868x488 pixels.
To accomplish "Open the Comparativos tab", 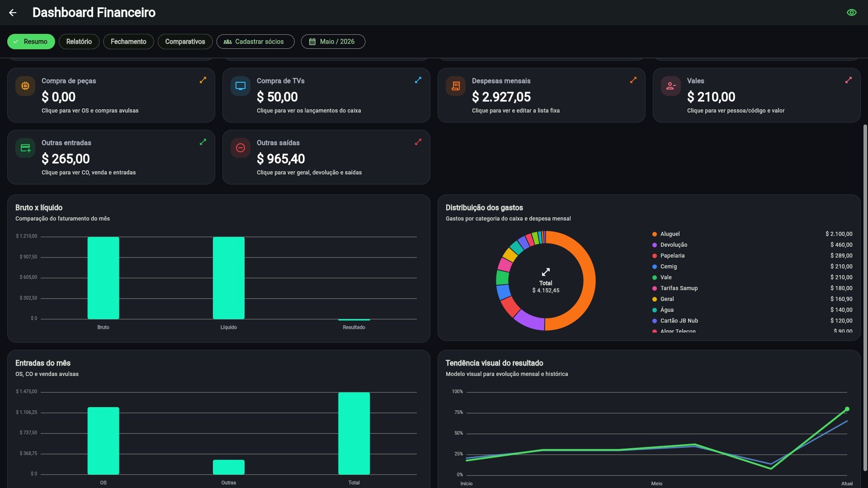I will pyautogui.click(x=185, y=42).
